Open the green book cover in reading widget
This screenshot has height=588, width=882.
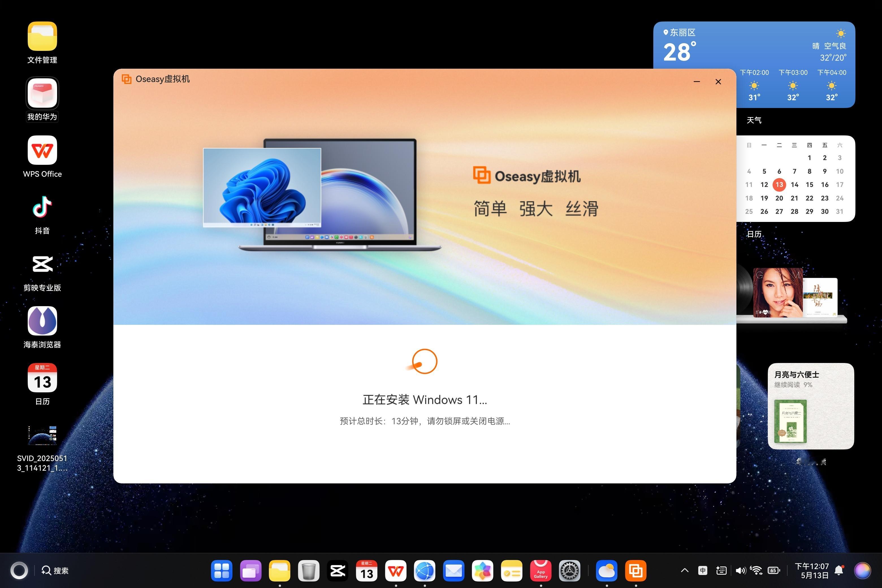tap(790, 421)
